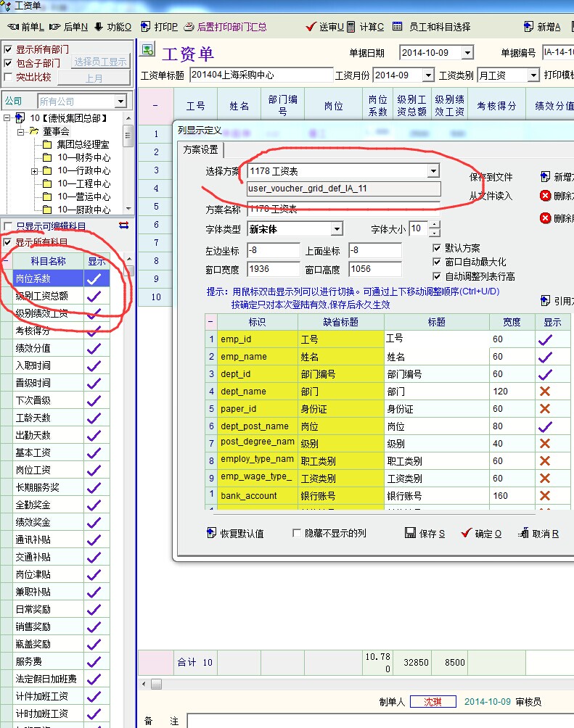Click the 窗口宽度 input field

pos(273,269)
